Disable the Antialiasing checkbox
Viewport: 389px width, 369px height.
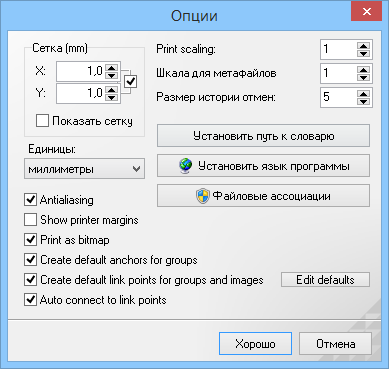31,200
